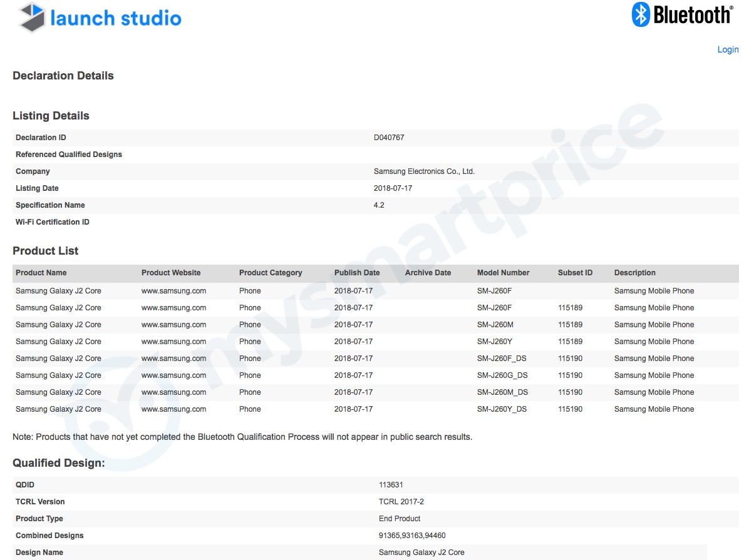Image resolution: width=754 pixels, height=560 pixels.
Task: Click Product Category column header
Action: tap(271, 273)
